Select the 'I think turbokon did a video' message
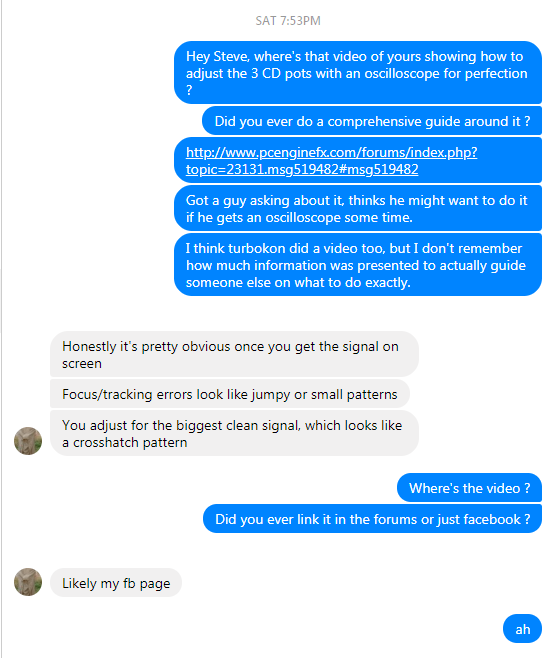 coord(358,265)
